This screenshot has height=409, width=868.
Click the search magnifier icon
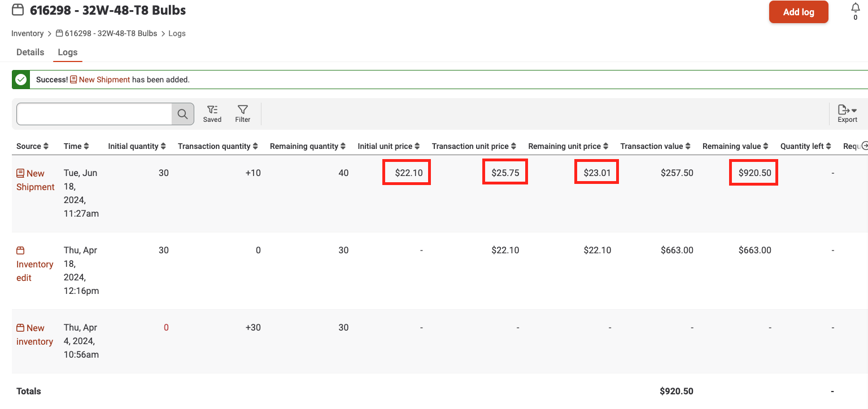click(x=182, y=113)
